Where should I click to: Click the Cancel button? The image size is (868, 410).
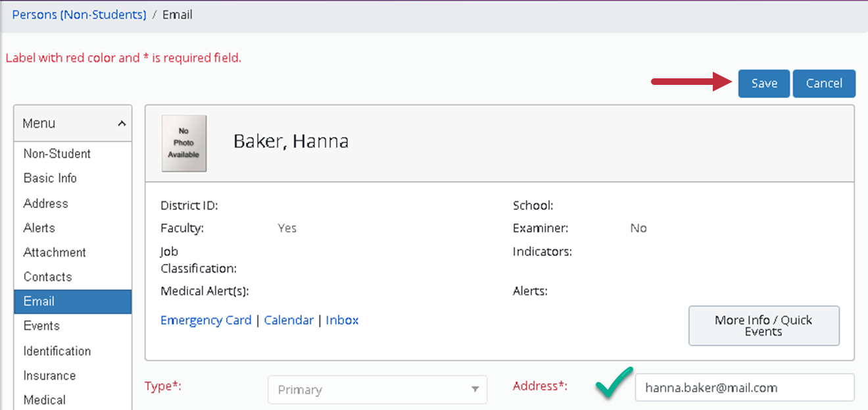pyautogui.click(x=823, y=84)
